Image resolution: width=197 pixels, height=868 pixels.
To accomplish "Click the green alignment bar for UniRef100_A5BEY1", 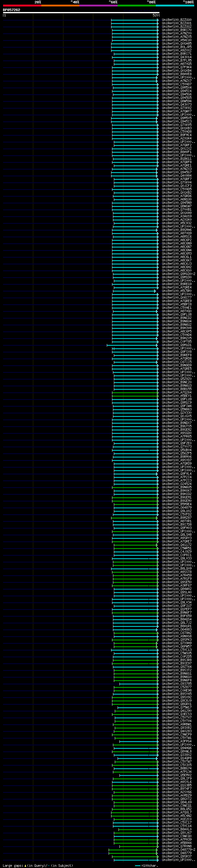I will [x=135, y=396].
